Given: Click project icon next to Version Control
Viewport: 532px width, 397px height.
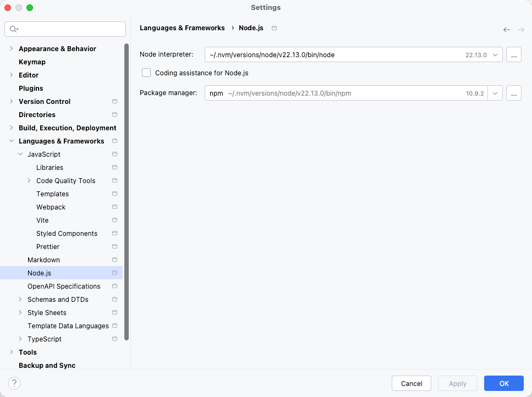Looking at the screenshot, I should [x=114, y=102].
